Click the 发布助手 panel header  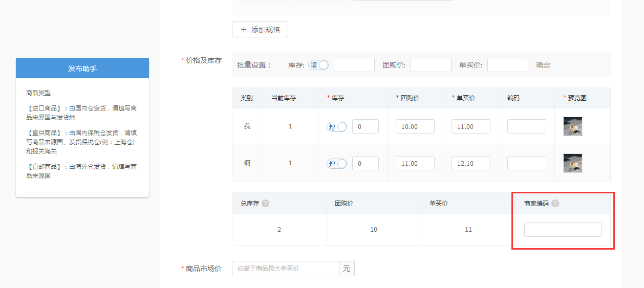[x=82, y=68]
